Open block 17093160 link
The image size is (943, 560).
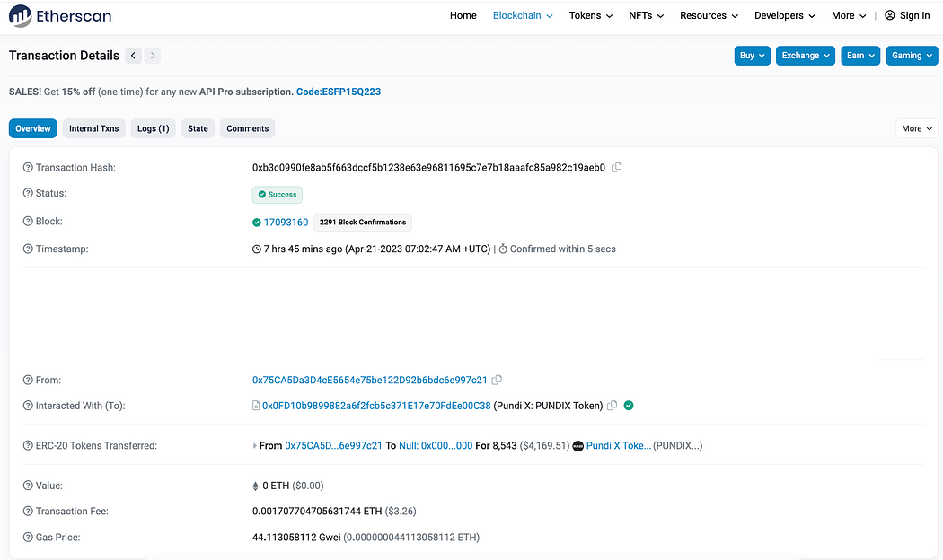click(x=286, y=223)
